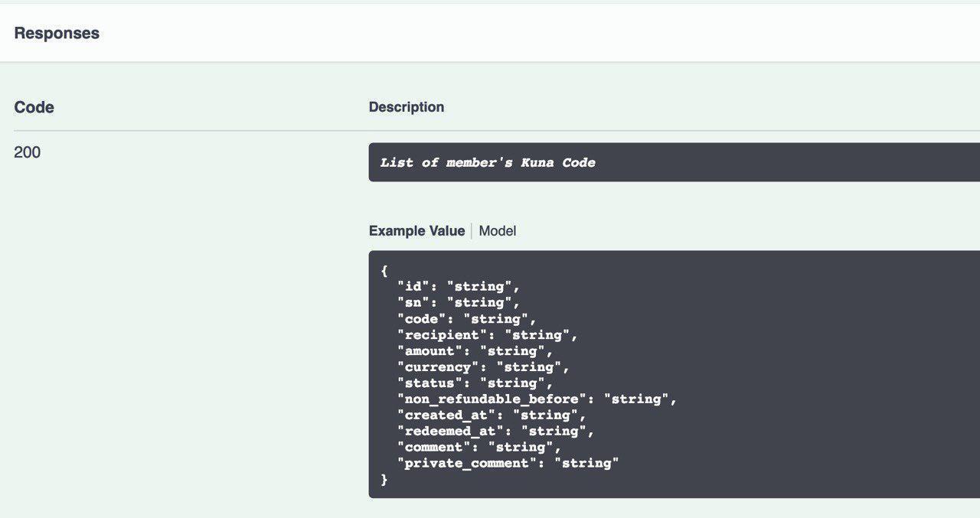The height and width of the screenshot is (518, 980).
Task: Select the 200 response code
Action: pyautogui.click(x=28, y=152)
